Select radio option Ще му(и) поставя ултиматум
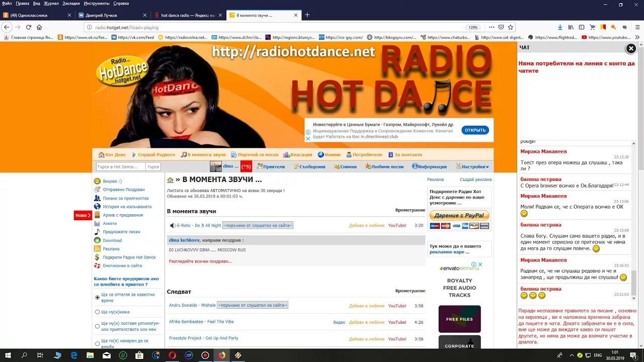This screenshot has height=362, width=644. [98, 326]
